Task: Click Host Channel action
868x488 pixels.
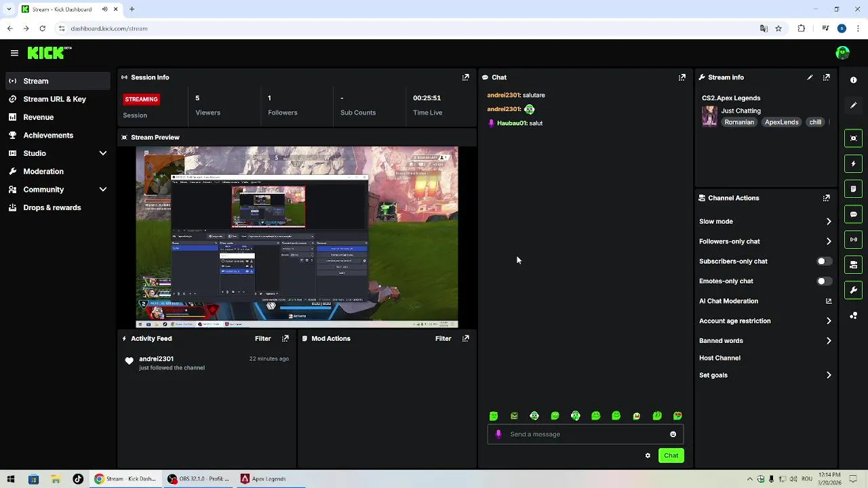Action: [719, 358]
